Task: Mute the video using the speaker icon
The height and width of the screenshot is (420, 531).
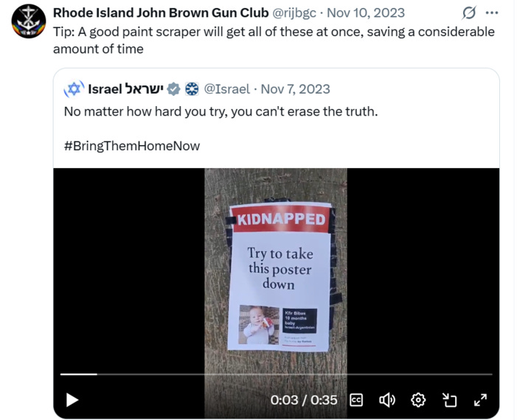Action: (x=387, y=400)
